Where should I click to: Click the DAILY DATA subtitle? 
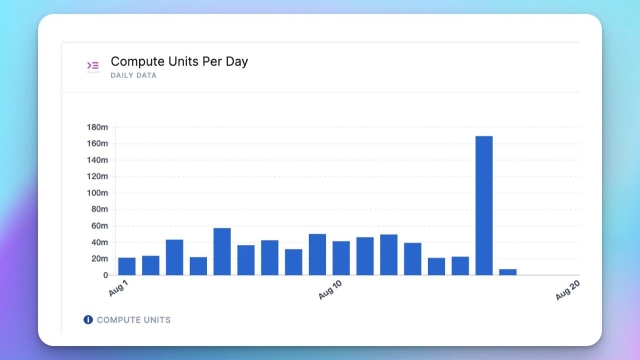(133, 76)
